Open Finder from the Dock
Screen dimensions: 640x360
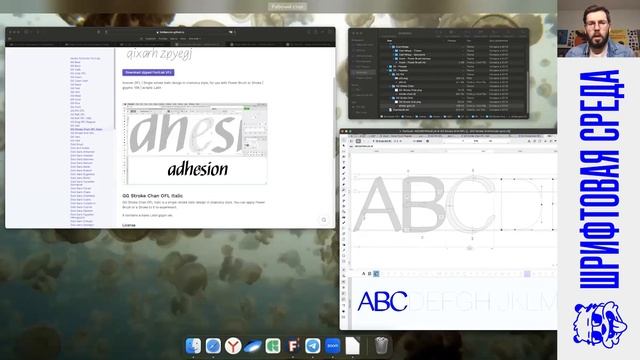[x=193, y=346]
